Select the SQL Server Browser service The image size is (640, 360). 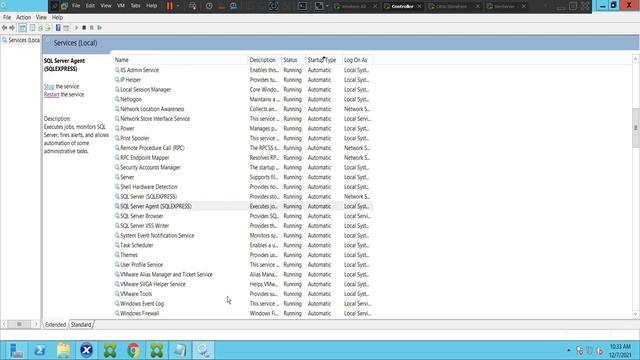[x=243, y=216]
